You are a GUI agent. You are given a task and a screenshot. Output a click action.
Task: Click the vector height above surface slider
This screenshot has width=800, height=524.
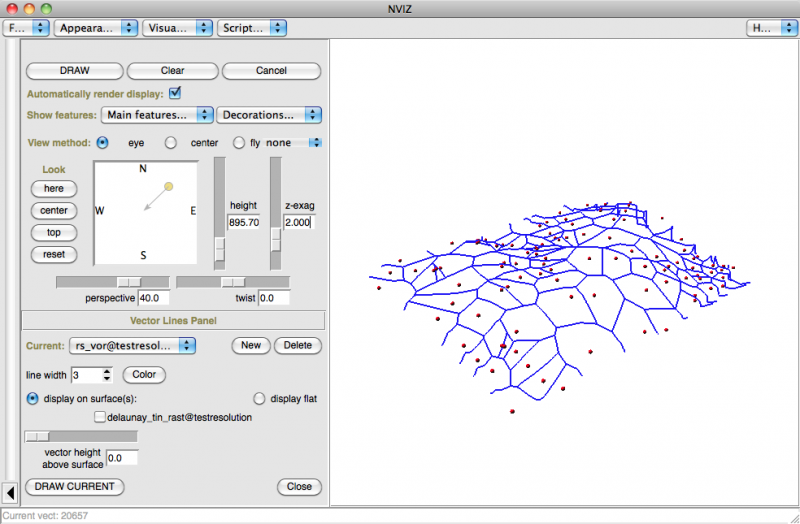pos(37,436)
